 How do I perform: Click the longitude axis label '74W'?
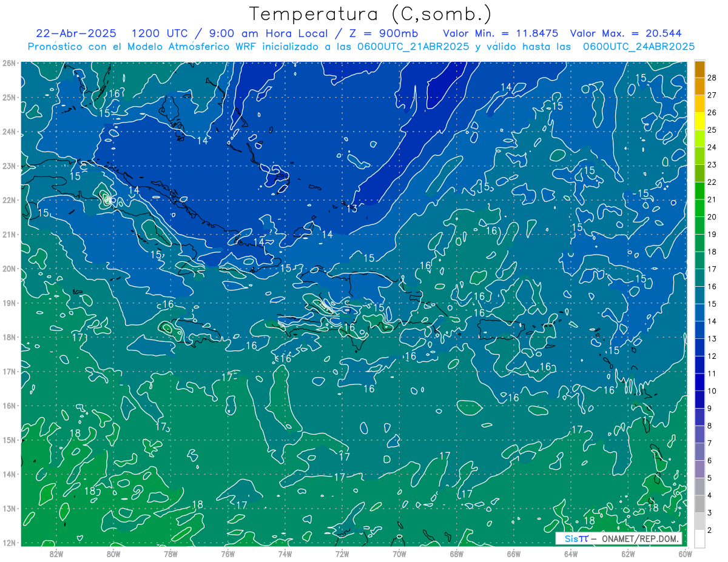(285, 554)
